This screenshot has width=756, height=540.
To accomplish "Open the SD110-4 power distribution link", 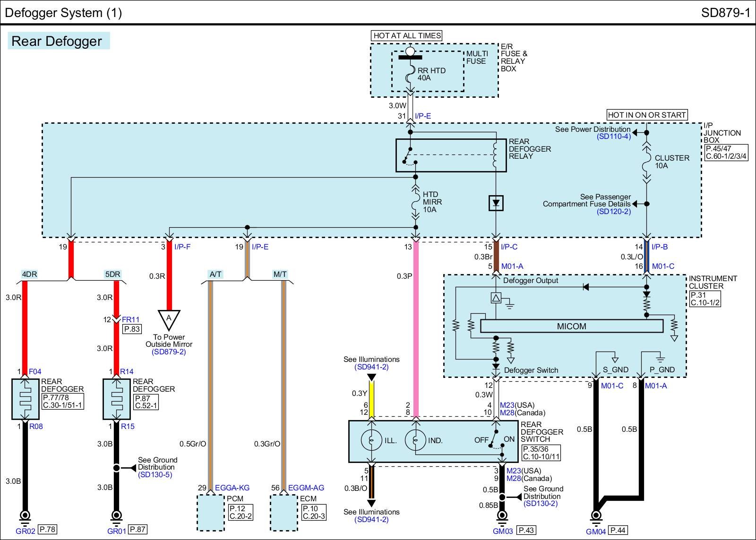I will click(613, 137).
